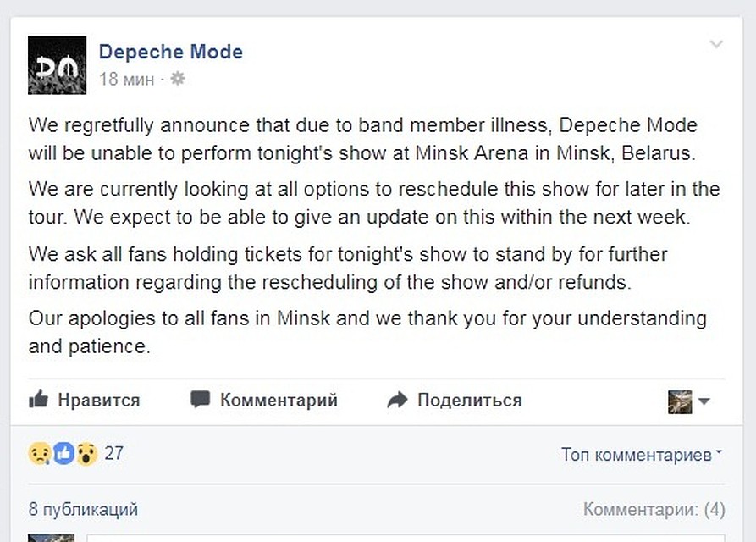Click the thumbs-up Нравится icon
Screen dimensions: 756x542
39,399
